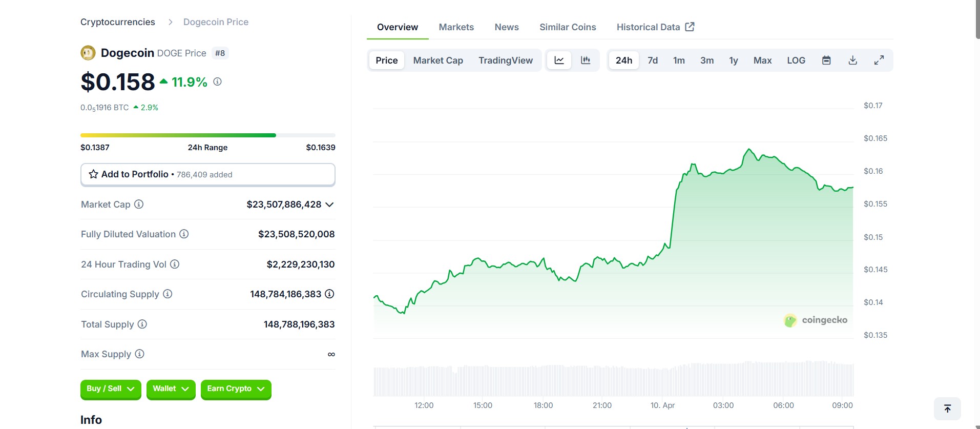
Task: Click the 786,409 added text
Action: (x=204, y=175)
